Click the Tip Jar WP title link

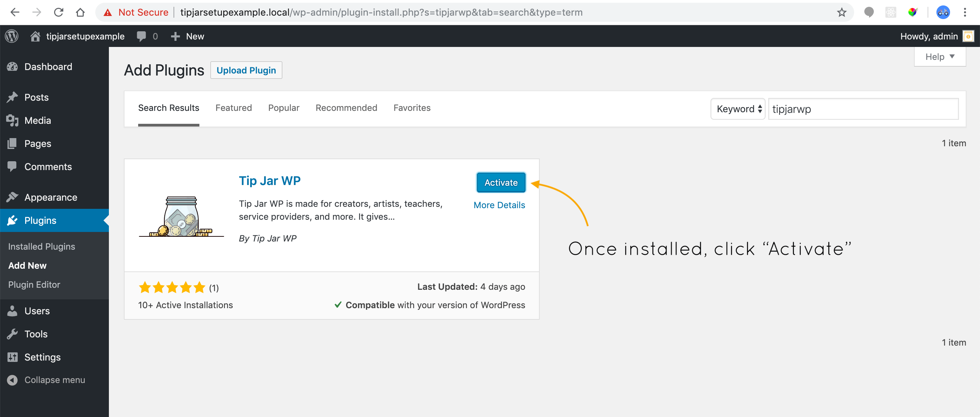click(x=269, y=181)
